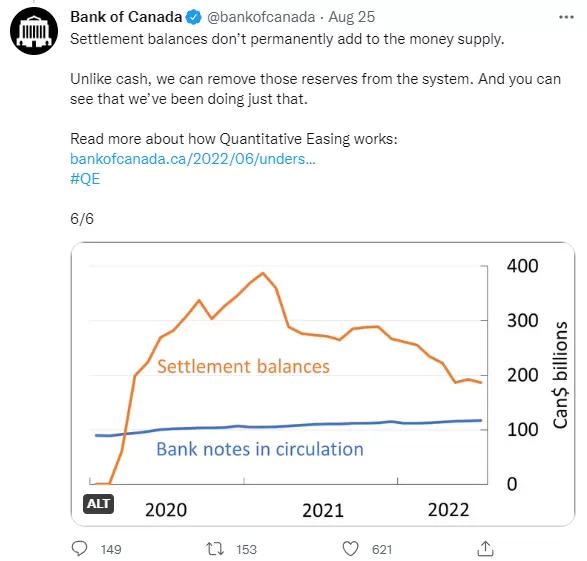
Task: Open the #QE hashtag
Action: pyautogui.click(x=85, y=179)
